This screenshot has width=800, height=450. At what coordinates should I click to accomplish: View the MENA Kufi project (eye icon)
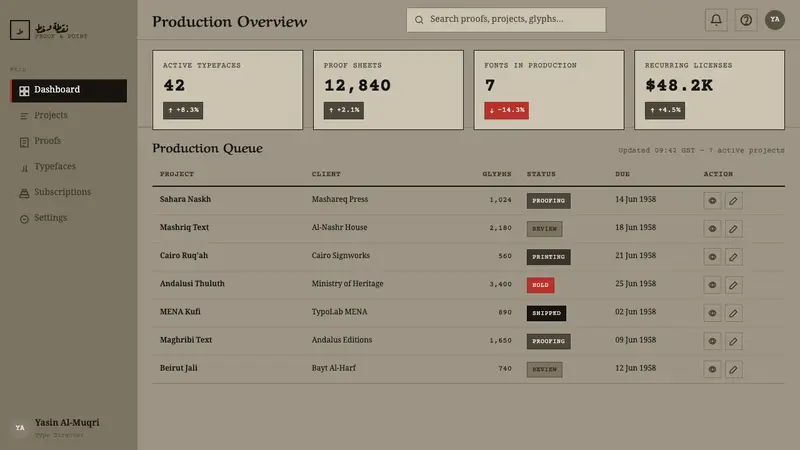pos(712,313)
